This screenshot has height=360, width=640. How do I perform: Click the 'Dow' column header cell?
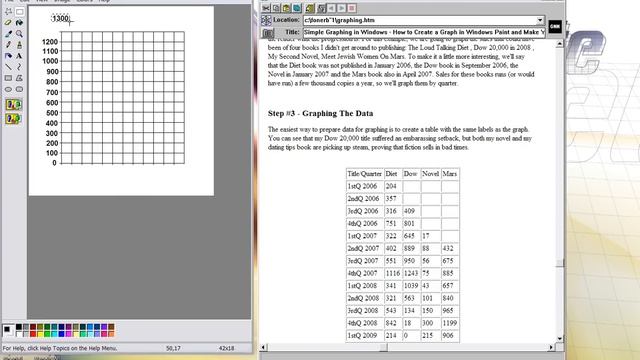tap(411, 174)
